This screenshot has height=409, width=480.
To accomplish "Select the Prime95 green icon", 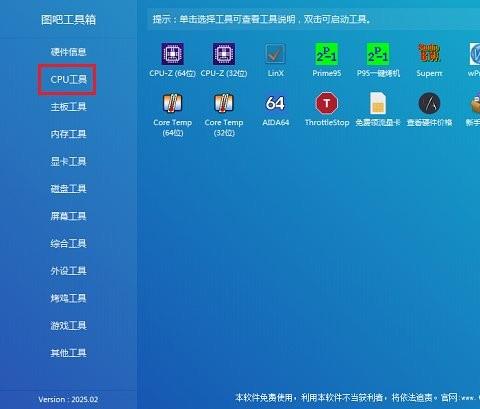I will click(327, 54).
